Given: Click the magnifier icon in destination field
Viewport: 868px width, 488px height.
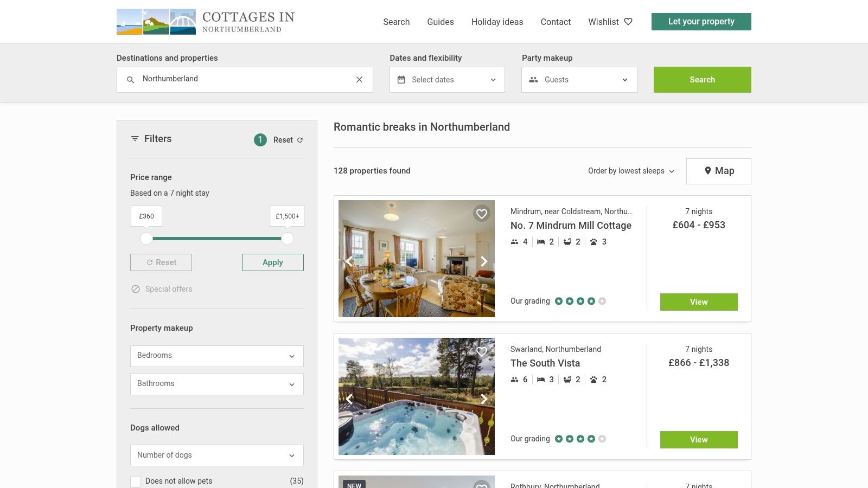Looking at the screenshot, I should (130, 80).
